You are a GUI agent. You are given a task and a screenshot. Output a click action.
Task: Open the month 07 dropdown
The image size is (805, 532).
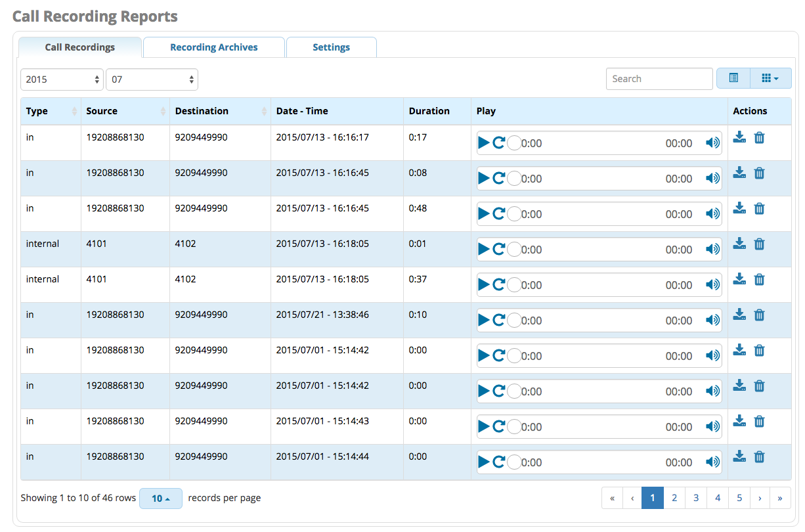(152, 79)
